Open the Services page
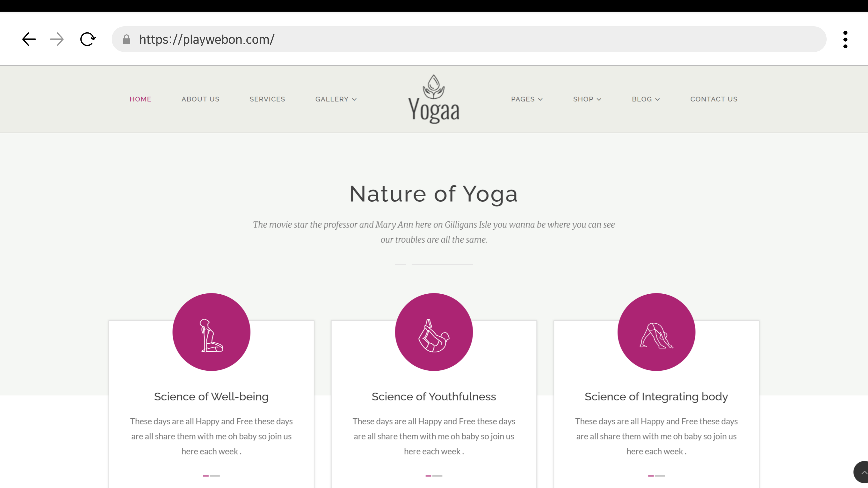Viewport: 868px width, 488px height. point(267,99)
